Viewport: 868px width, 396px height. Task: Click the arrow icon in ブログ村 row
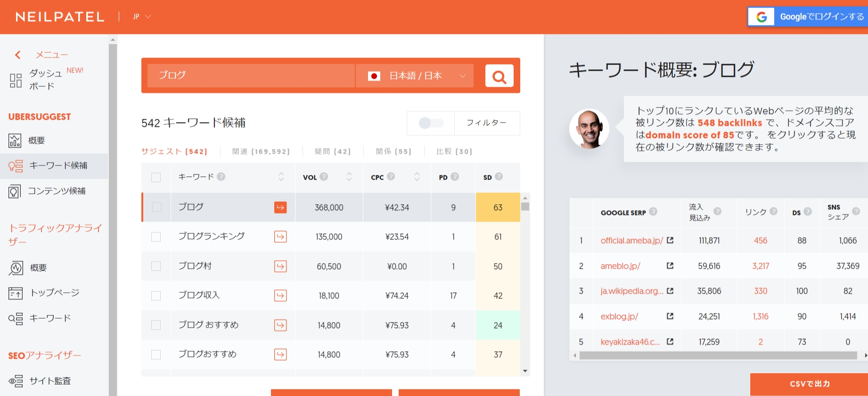[280, 266]
